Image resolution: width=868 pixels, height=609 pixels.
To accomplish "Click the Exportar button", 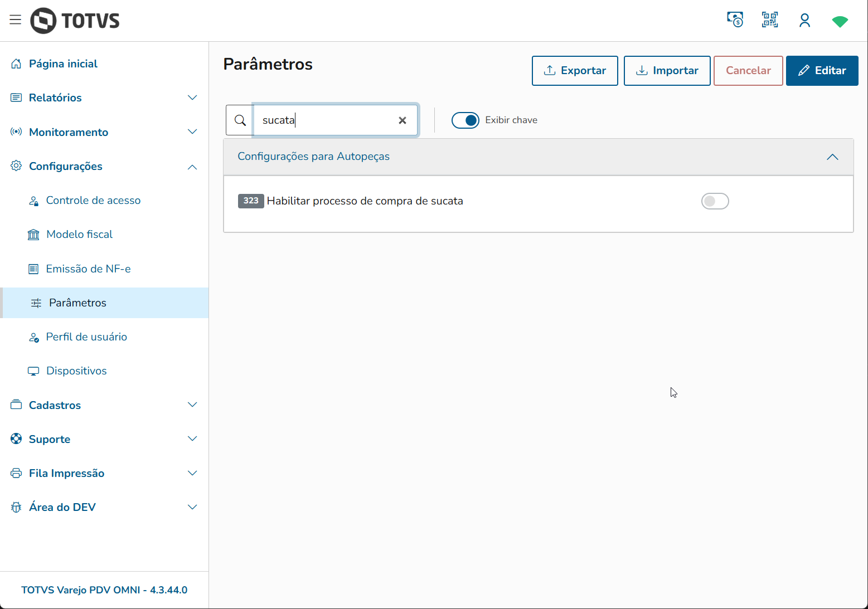I will click(575, 71).
